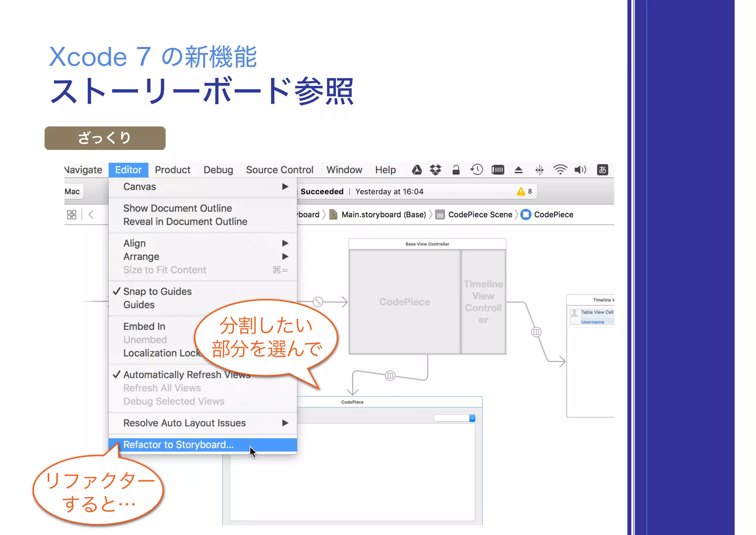The image size is (756, 535).
Task: Select the segue icon left of Base View Controller
Action: click(x=318, y=302)
